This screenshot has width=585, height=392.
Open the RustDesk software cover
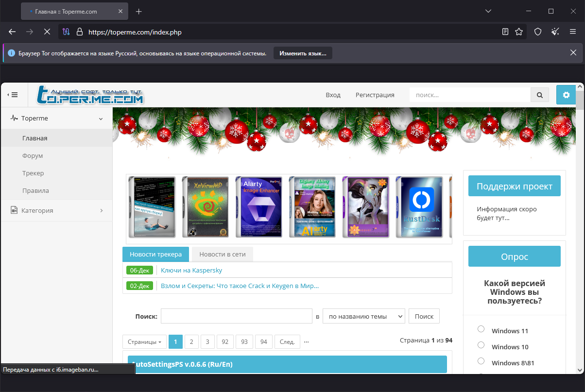[419, 207]
